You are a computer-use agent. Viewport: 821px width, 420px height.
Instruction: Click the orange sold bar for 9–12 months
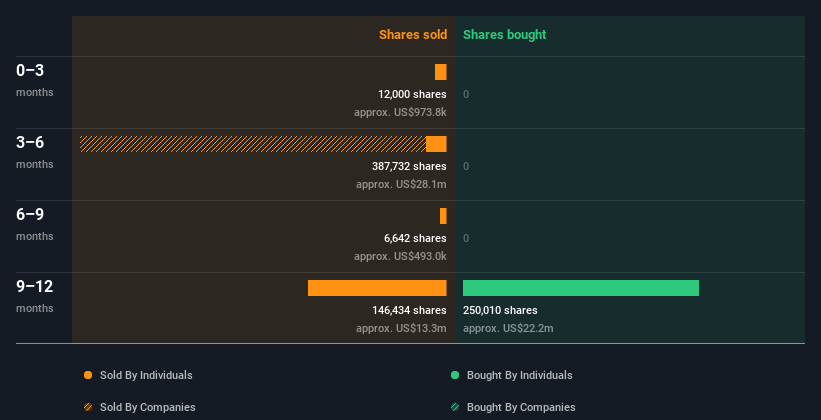(377, 288)
